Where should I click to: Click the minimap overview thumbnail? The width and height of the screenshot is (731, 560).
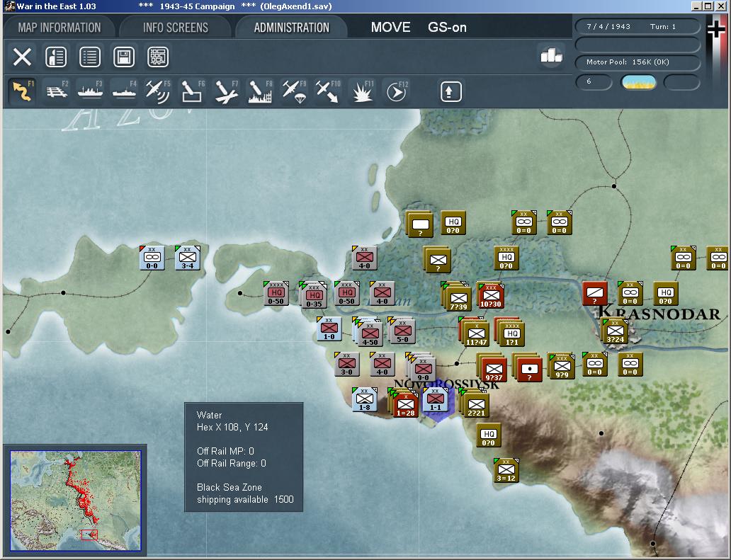[75, 501]
